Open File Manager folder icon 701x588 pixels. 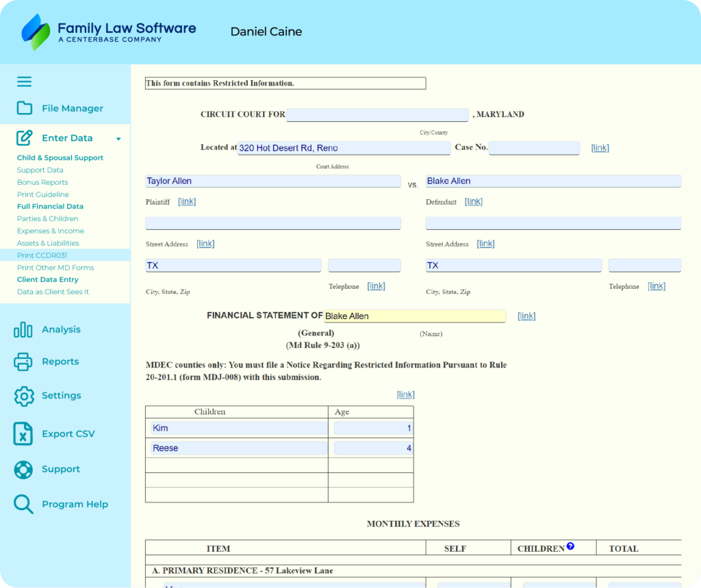[25, 108]
